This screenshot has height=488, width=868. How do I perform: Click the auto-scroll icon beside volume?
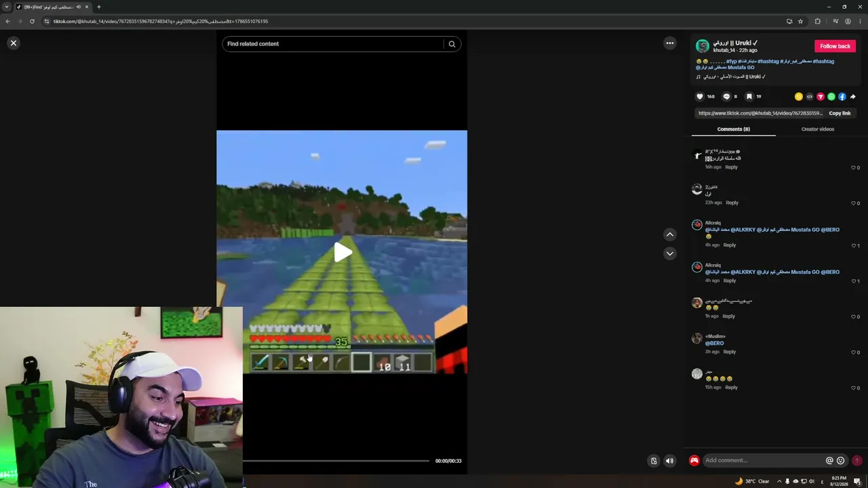pos(654,461)
